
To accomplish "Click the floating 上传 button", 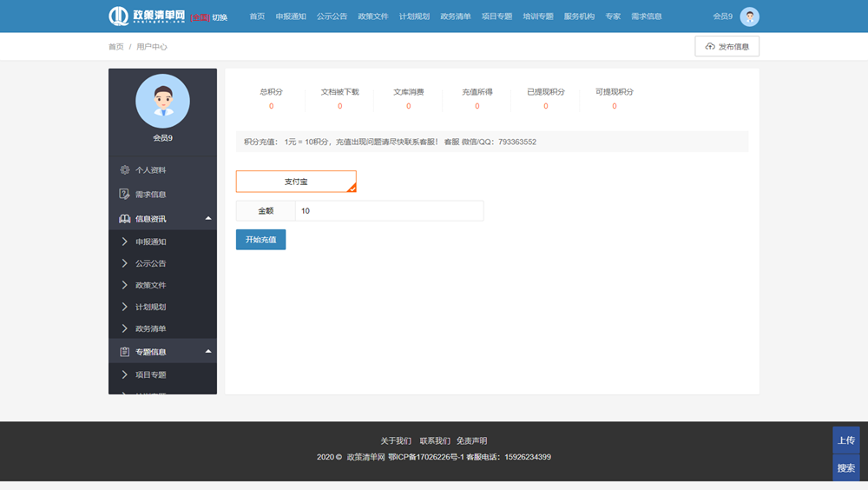I will (x=845, y=440).
